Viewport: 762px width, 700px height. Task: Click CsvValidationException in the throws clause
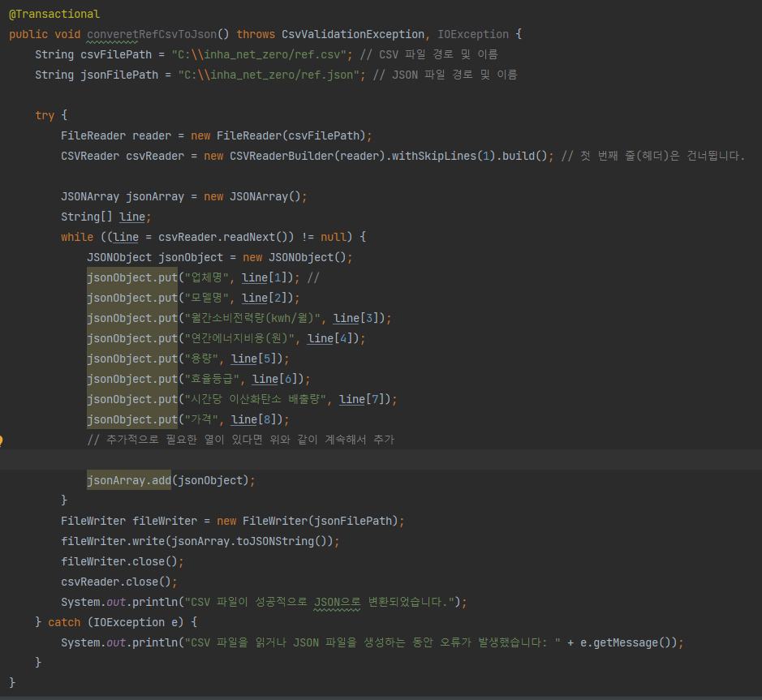point(353,35)
